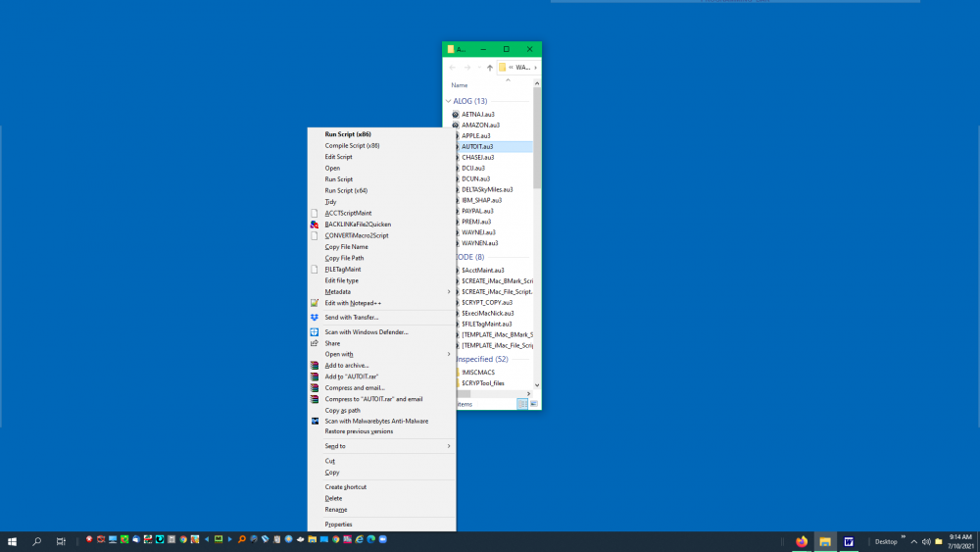980x552 pixels.
Task: Expand the Metadata submenu
Action: 381,291
